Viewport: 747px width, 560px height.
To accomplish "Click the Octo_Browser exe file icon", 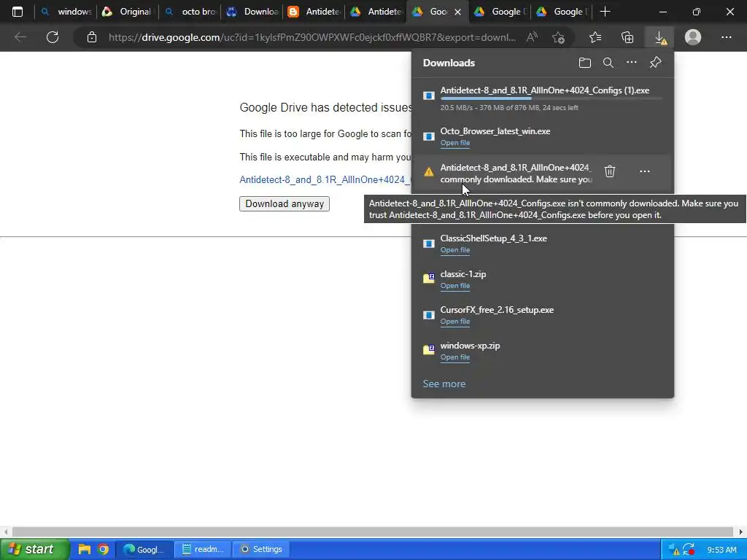I will tap(429, 136).
